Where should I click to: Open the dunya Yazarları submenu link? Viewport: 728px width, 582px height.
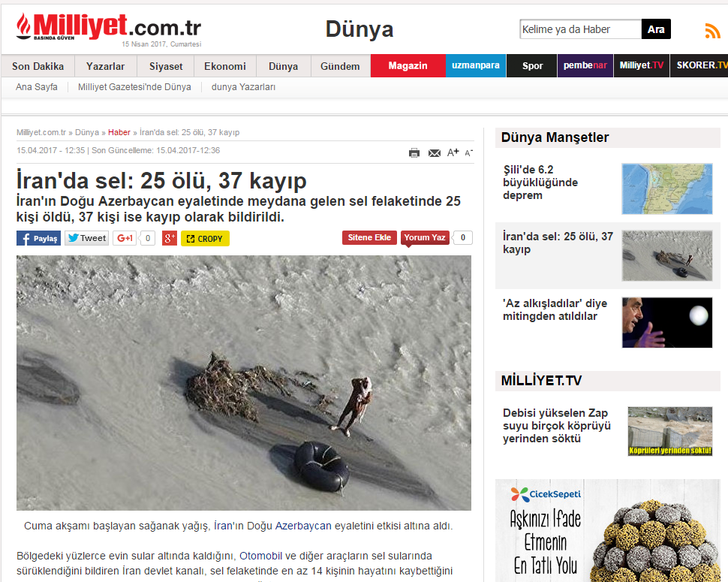point(243,87)
